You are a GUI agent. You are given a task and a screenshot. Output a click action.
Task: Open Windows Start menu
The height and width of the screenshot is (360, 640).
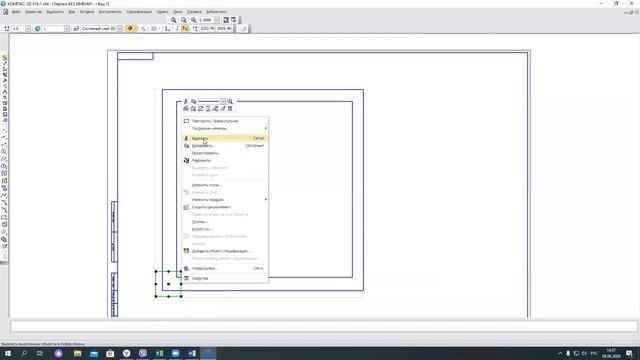pyautogui.click(x=8, y=353)
